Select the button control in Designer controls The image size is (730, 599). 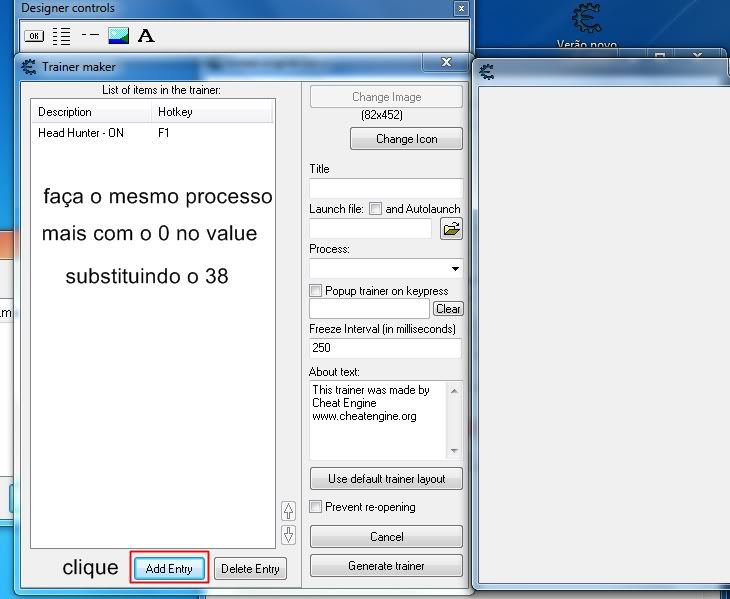[33, 36]
